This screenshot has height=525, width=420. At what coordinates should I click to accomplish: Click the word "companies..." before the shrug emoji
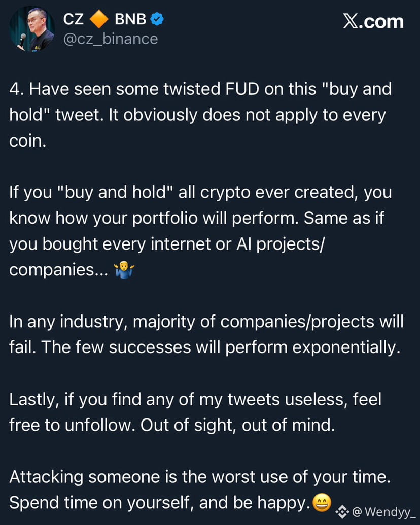(x=59, y=270)
